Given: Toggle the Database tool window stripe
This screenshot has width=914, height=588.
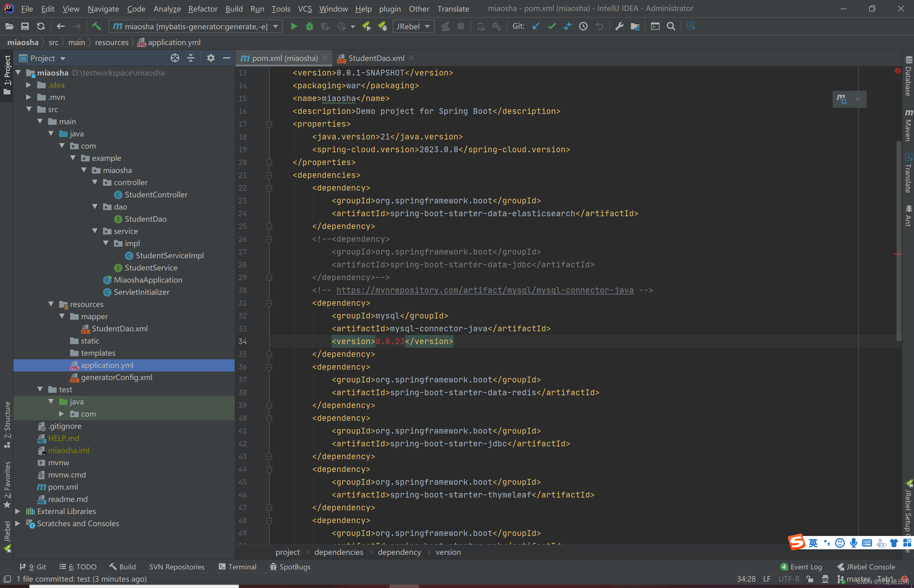Looking at the screenshot, I should 908,76.
